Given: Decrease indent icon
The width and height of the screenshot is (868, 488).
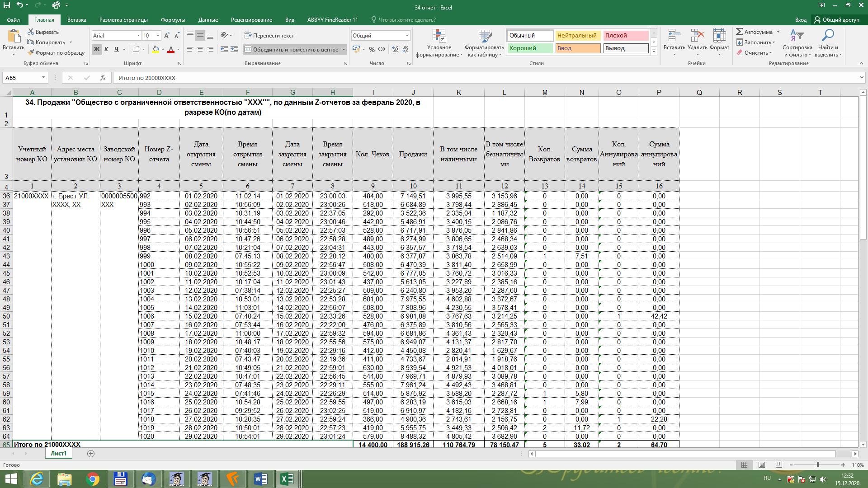Looking at the screenshot, I should (224, 49).
